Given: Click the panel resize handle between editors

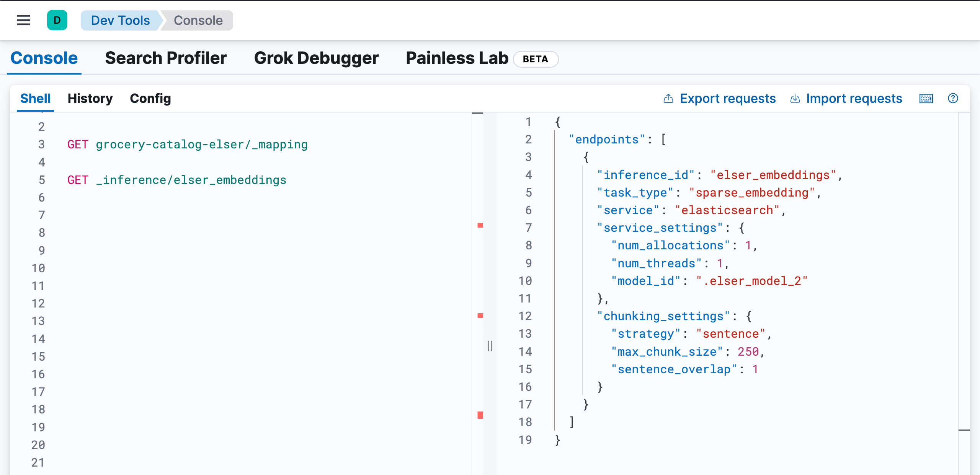Looking at the screenshot, I should click(x=490, y=346).
